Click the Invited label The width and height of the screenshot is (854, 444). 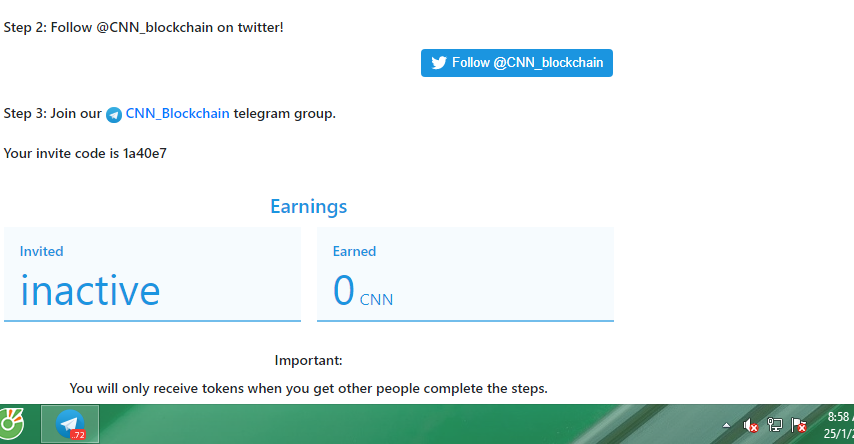(x=42, y=252)
